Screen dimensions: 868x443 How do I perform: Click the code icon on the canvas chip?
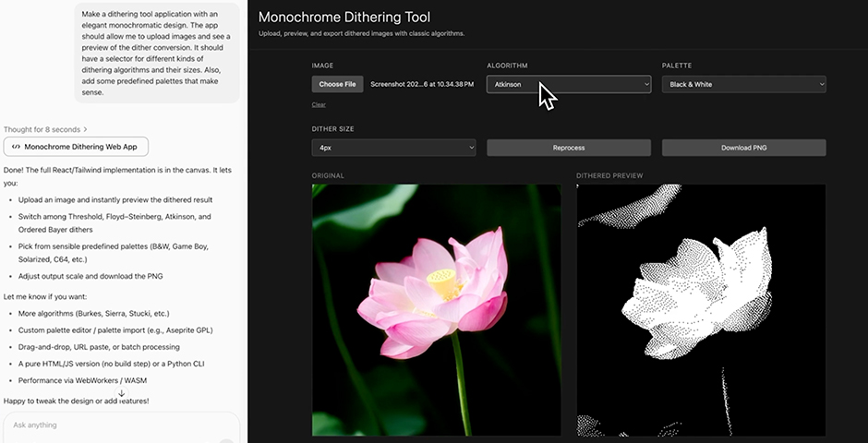click(16, 147)
